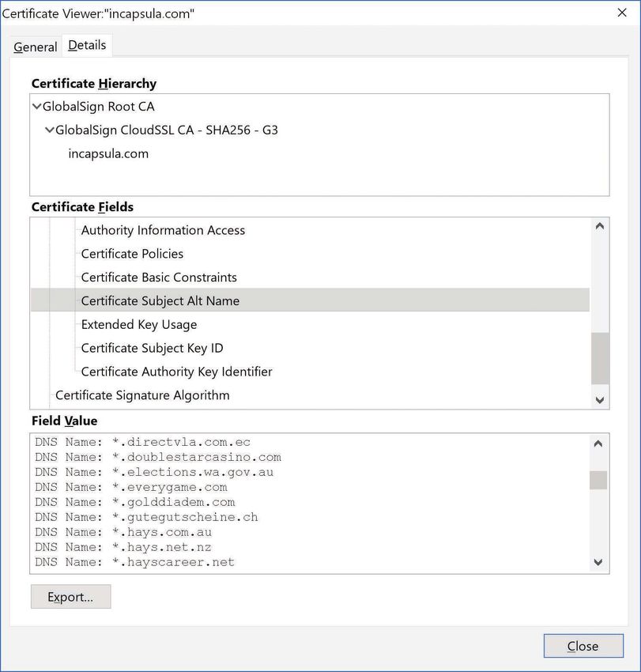The width and height of the screenshot is (641, 672).
Task: Select Certificate Authority Key Identifier field
Action: (x=176, y=372)
